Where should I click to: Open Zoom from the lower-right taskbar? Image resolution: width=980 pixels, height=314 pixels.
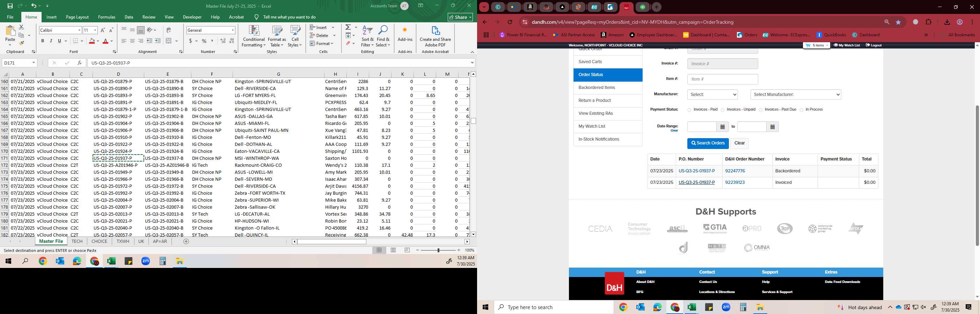point(726,307)
